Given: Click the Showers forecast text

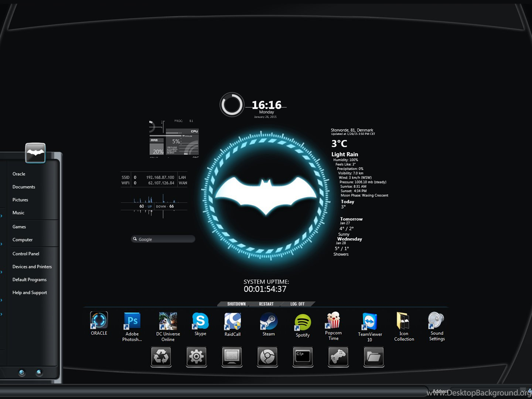Looking at the screenshot, I should 341,254.
